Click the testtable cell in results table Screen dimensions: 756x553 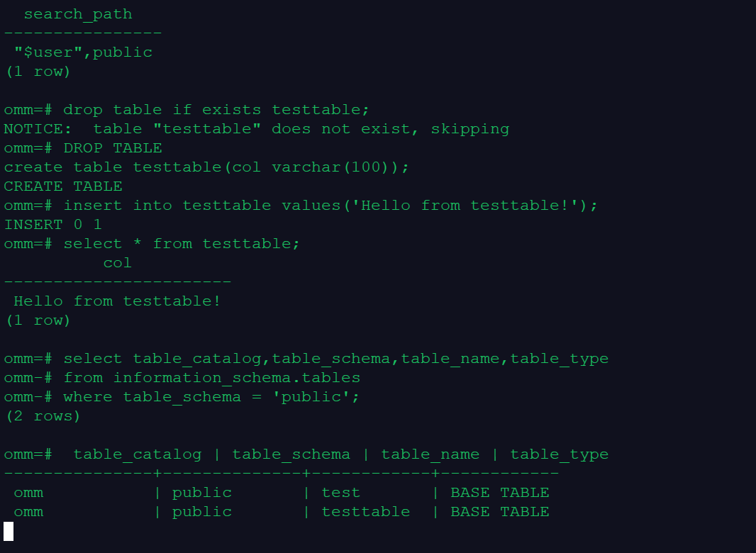(x=365, y=512)
